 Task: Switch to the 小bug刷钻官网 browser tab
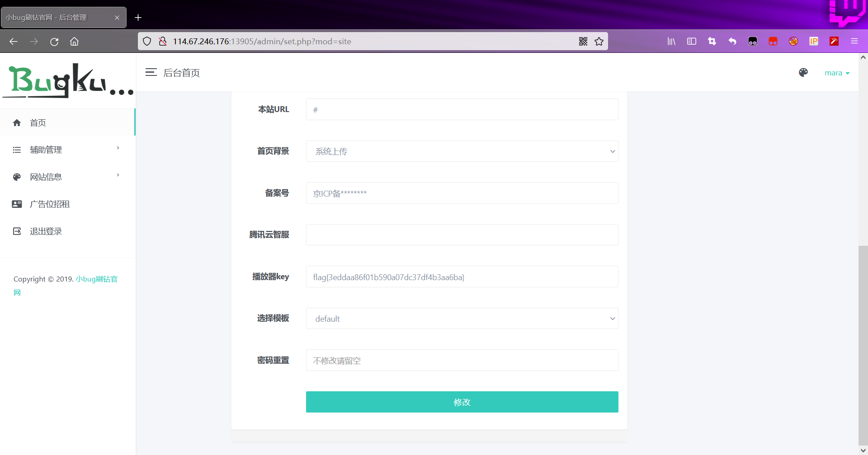pyautogui.click(x=59, y=17)
